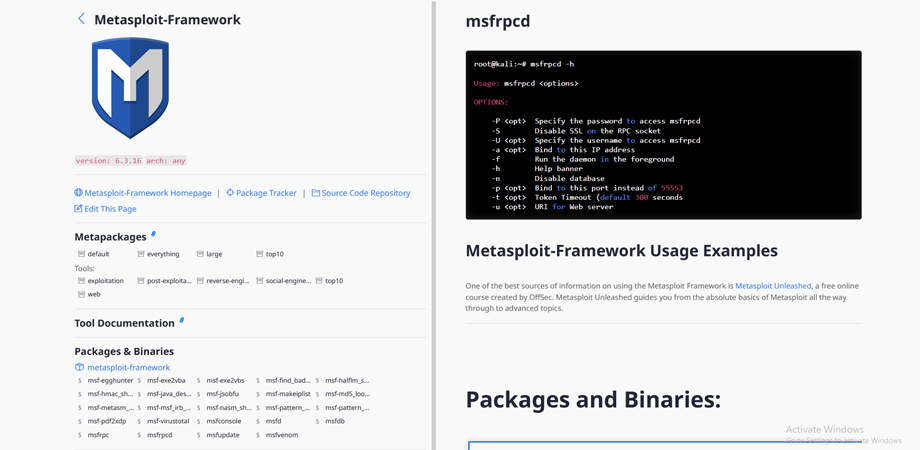
Task: Click the 'Packages and Binaries:' large heading
Action: (x=593, y=400)
